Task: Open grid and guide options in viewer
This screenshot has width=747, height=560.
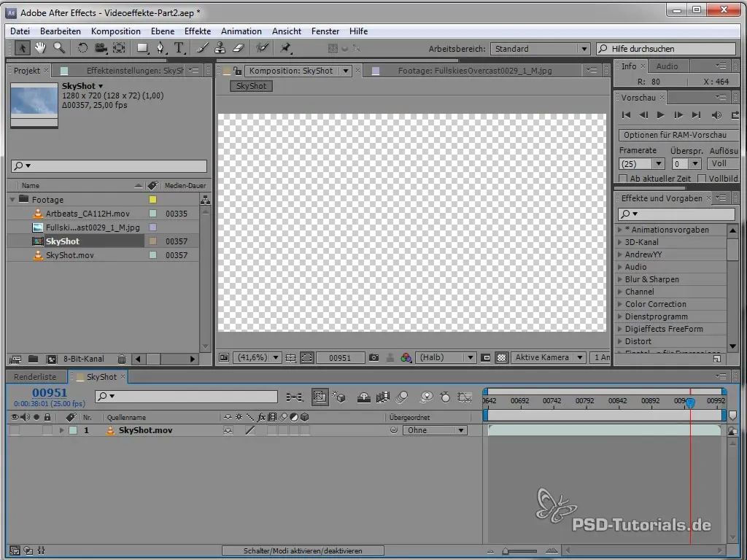Action: coord(290,357)
